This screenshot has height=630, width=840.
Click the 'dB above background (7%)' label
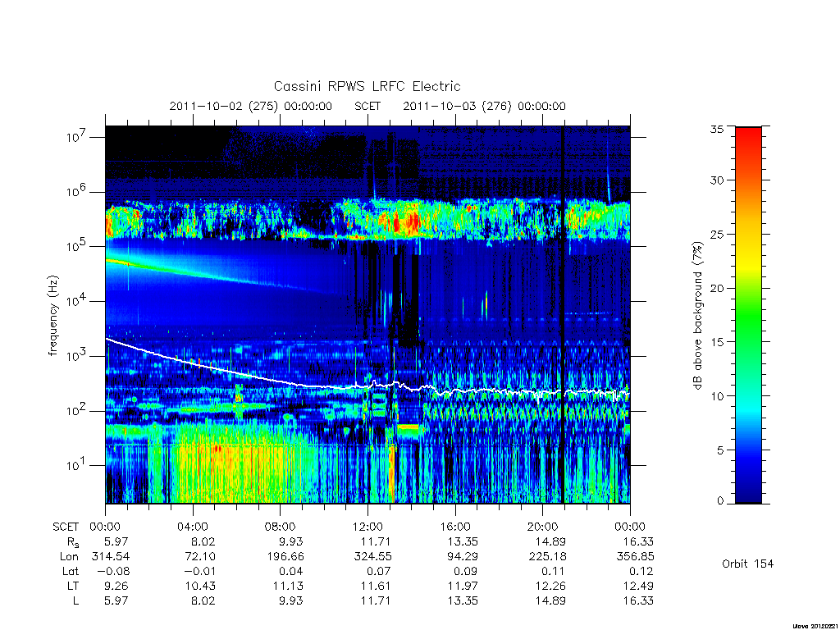click(697, 316)
